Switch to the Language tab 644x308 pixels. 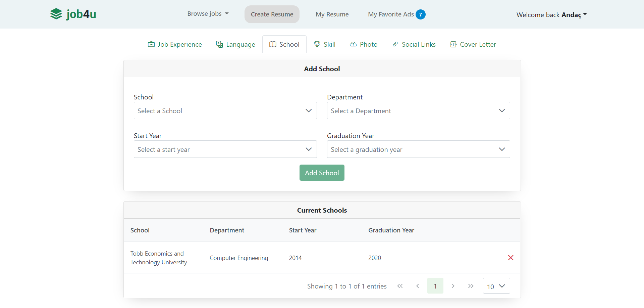235,44
